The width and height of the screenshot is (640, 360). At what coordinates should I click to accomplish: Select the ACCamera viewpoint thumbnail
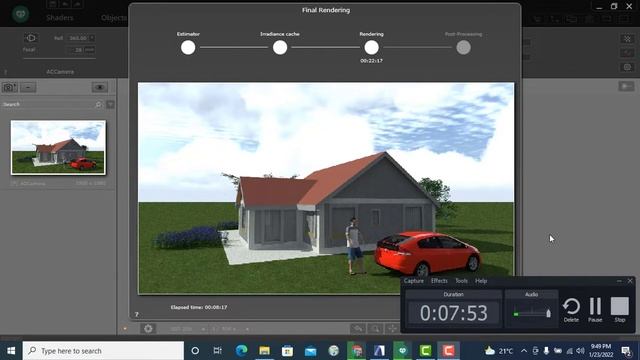click(x=58, y=147)
